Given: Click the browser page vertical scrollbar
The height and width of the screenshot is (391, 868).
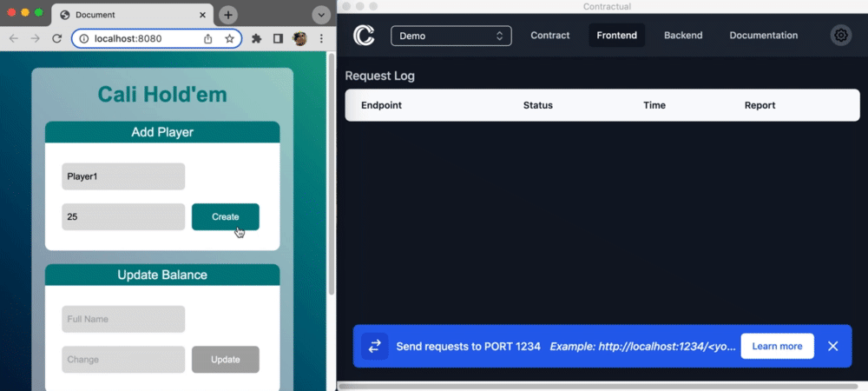Looking at the screenshot, I should click(x=332, y=174).
